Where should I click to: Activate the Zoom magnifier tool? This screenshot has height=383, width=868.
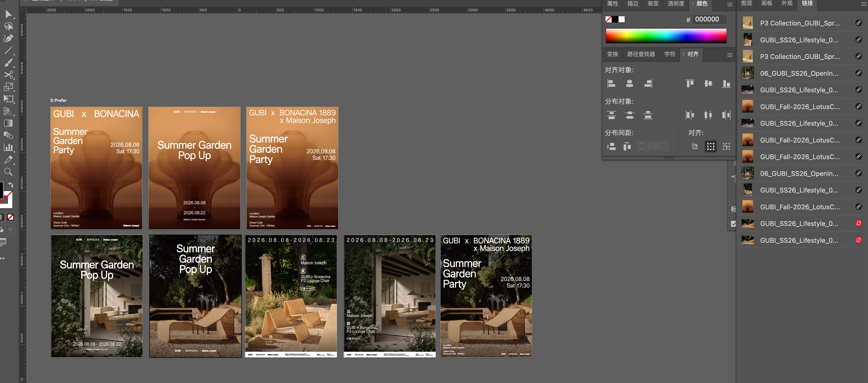tap(9, 172)
